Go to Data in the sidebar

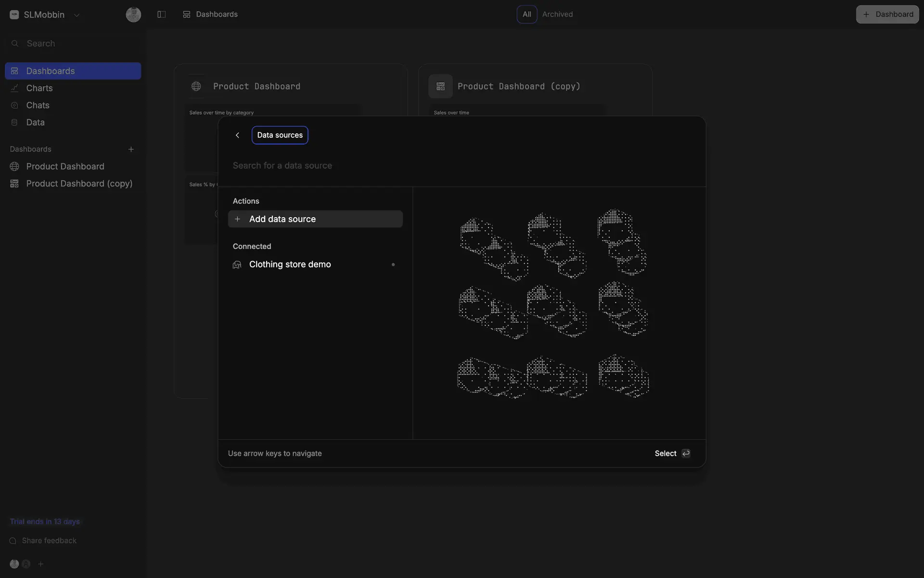click(35, 122)
